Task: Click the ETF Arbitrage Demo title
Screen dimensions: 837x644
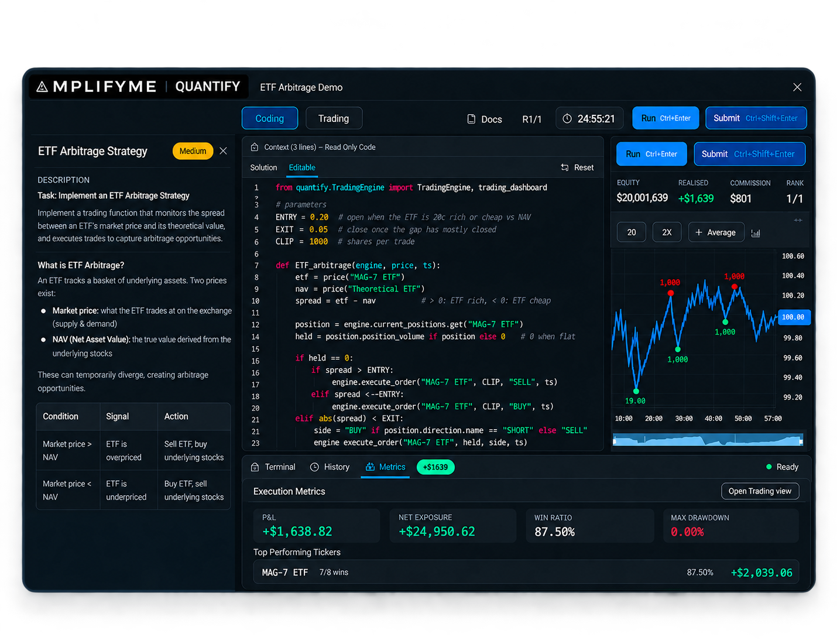Action: pos(301,87)
